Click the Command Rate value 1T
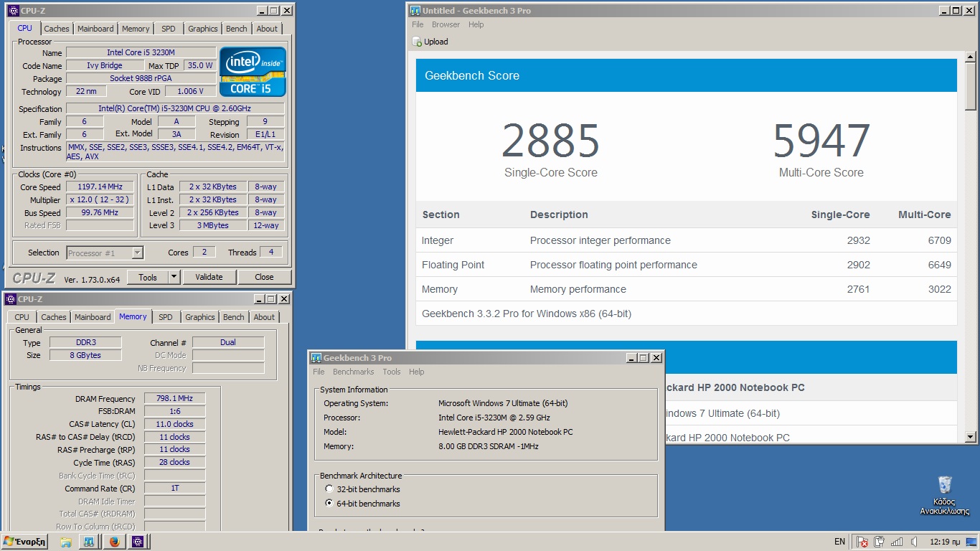980x551 pixels. tap(174, 488)
